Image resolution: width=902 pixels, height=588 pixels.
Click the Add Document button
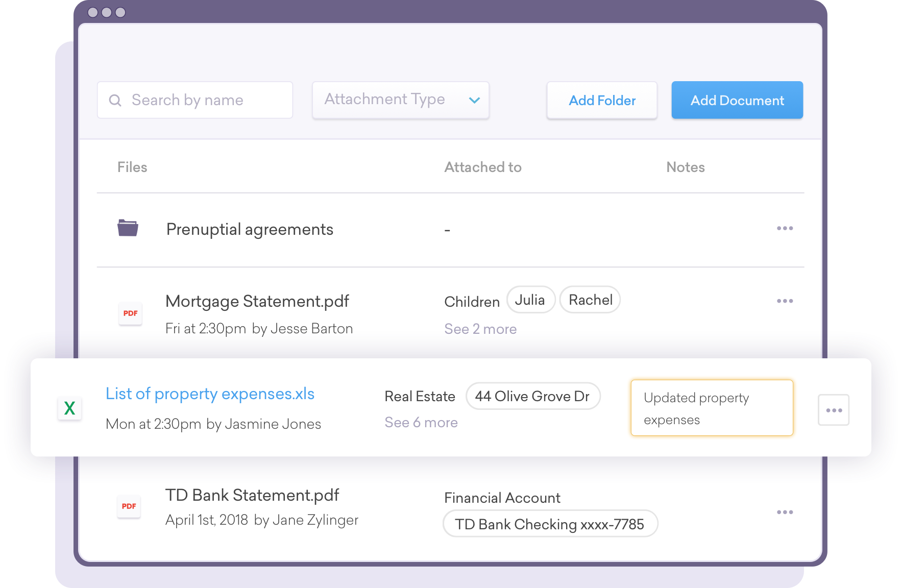[737, 101]
